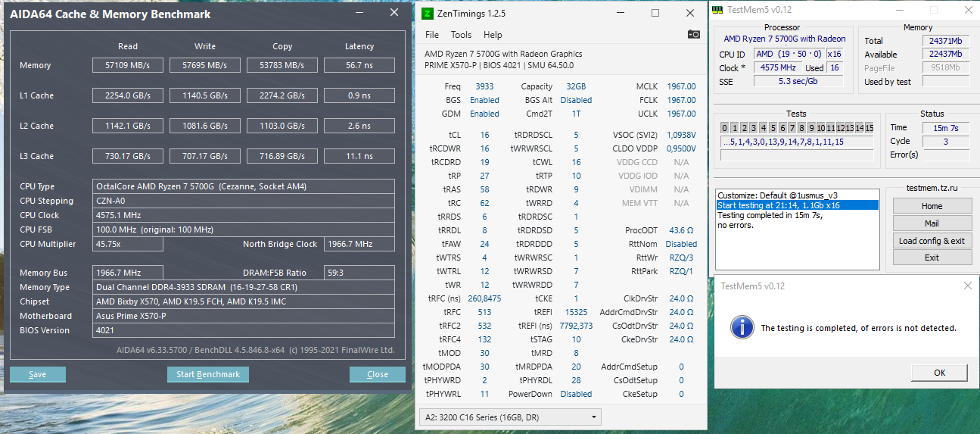Click the blue info icon in TestMem5 dialog
The width and height of the screenshot is (980, 434).
(742, 327)
